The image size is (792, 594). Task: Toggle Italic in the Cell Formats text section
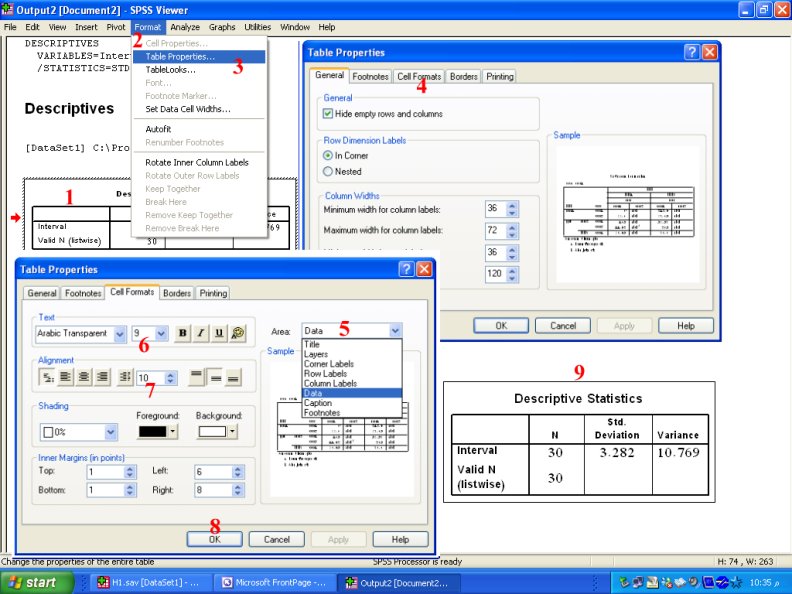[x=201, y=333]
